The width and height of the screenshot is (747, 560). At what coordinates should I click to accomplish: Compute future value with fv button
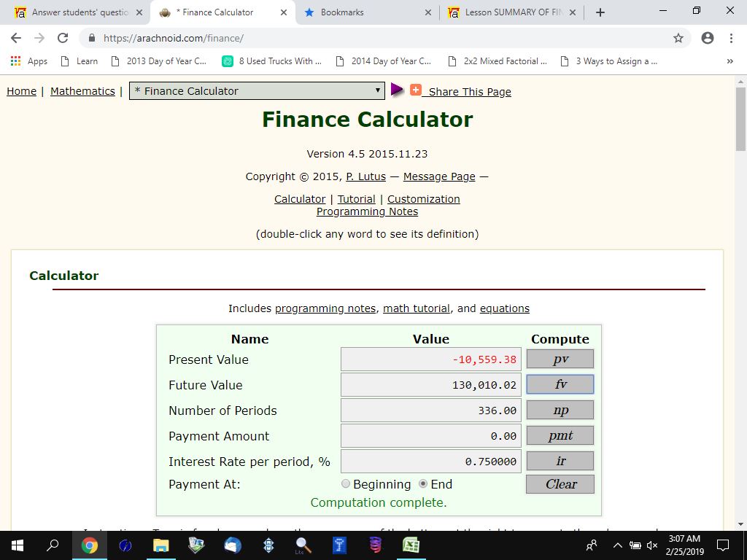click(560, 384)
